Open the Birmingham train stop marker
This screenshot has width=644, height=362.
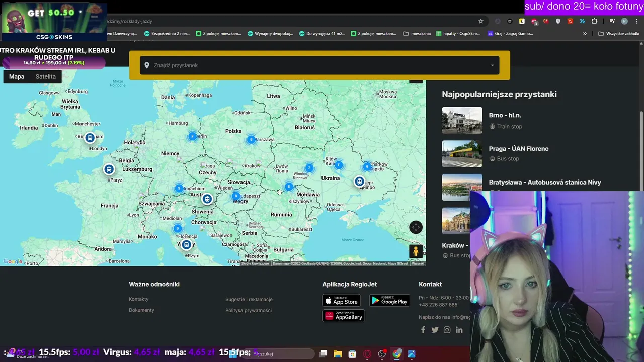pos(90,138)
